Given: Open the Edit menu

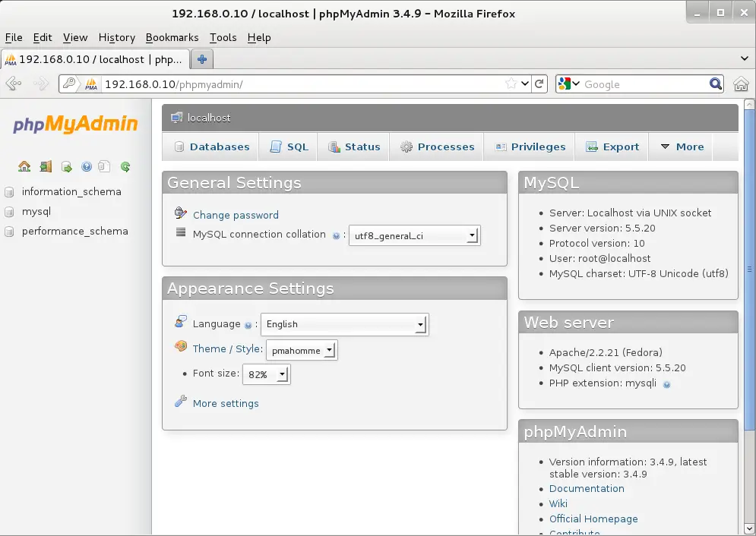Looking at the screenshot, I should coord(43,37).
